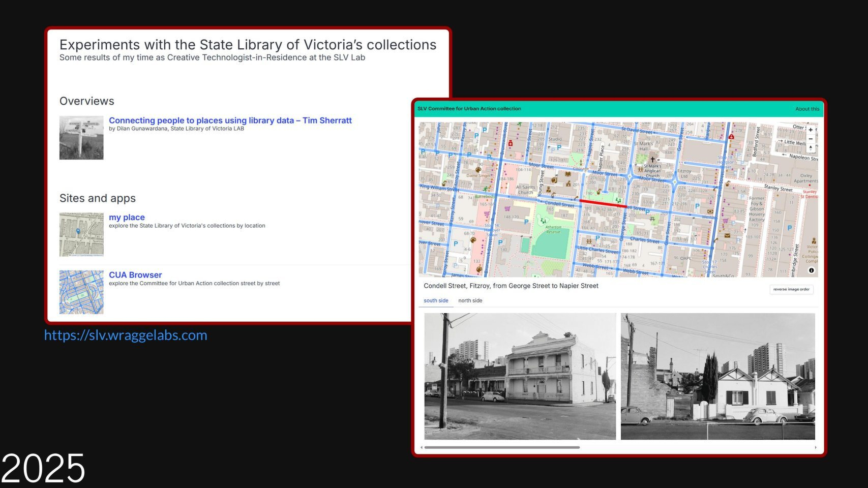Click the 'Overviews' section heading

87,101
